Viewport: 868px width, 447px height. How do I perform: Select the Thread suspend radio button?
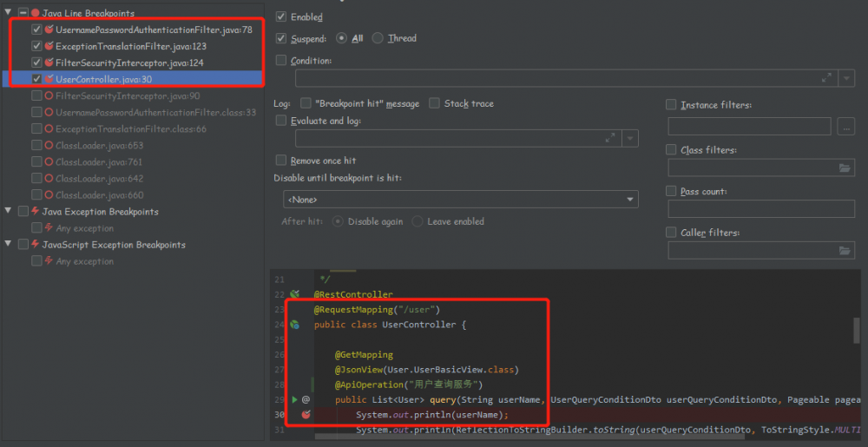pos(378,39)
